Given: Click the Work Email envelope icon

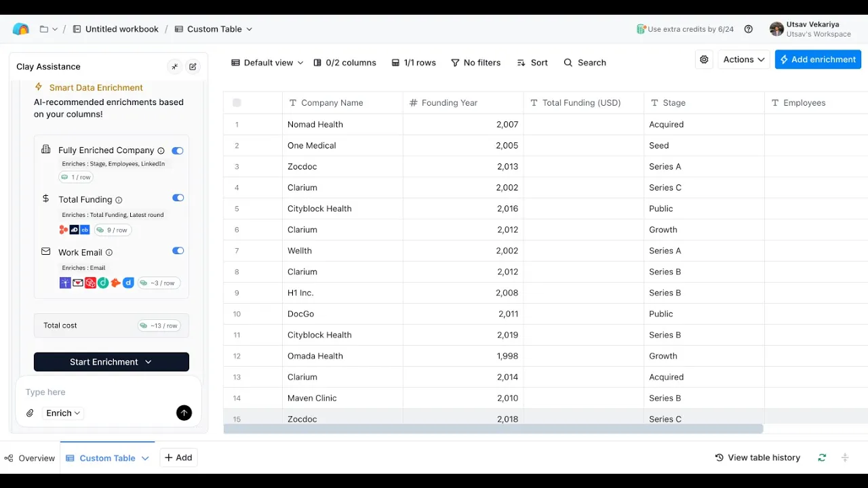Looking at the screenshot, I should pyautogui.click(x=45, y=251).
